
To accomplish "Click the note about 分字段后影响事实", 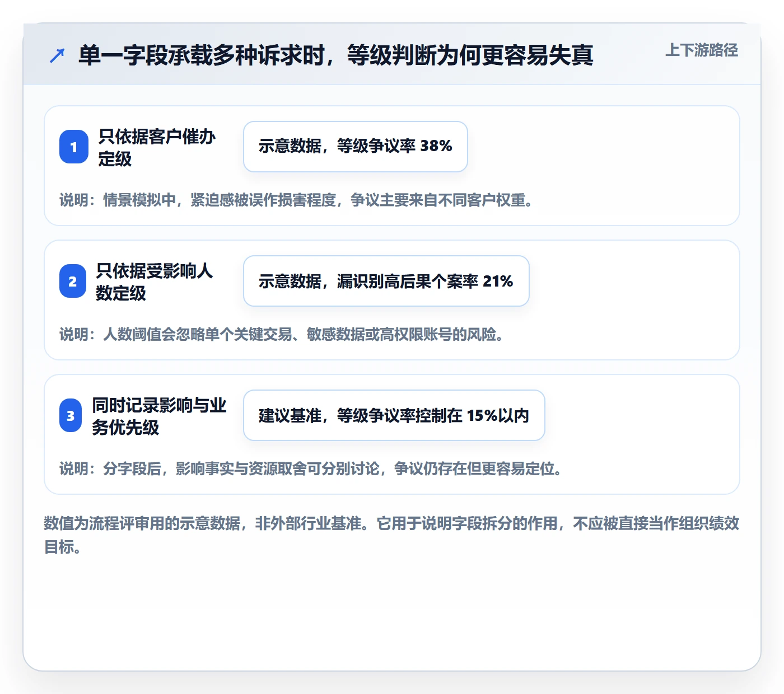I will (311, 468).
